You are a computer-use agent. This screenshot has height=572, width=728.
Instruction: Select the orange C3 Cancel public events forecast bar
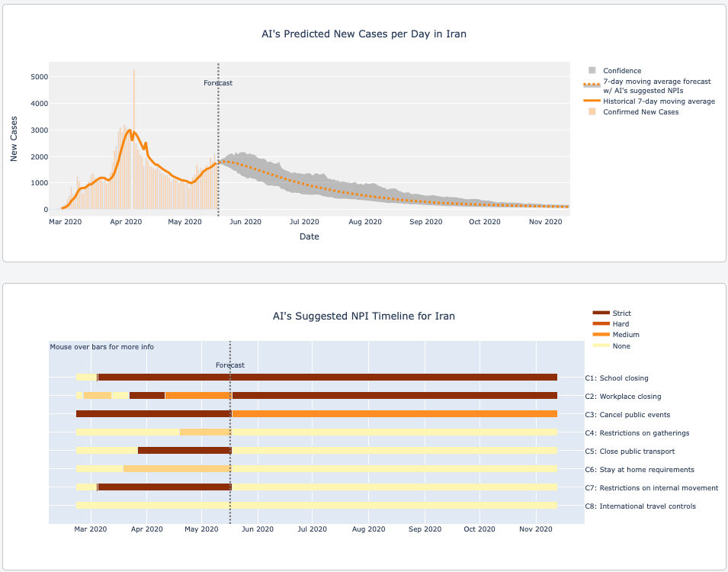point(395,414)
